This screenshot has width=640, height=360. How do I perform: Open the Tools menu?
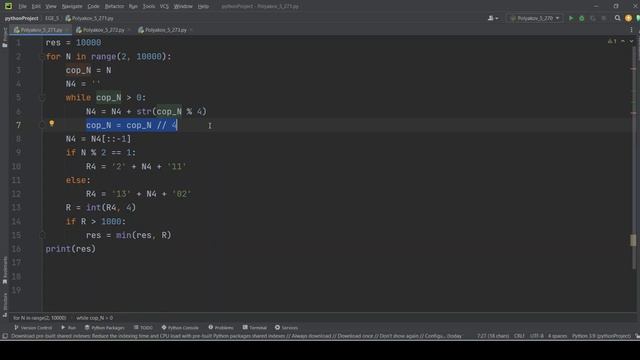click(x=149, y=7)
